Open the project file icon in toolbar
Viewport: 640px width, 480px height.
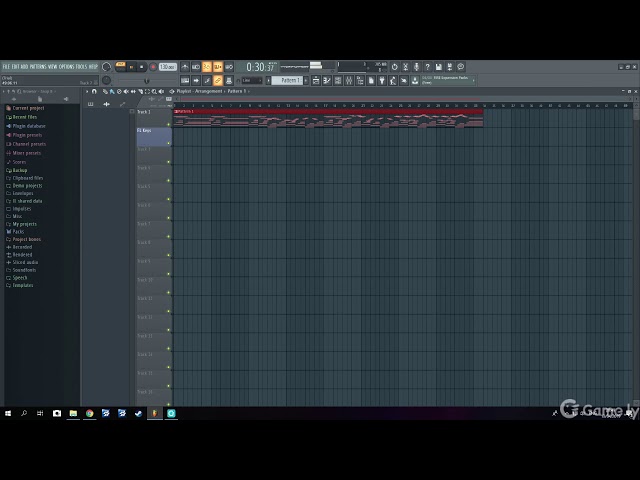click(x=371, y=80)
